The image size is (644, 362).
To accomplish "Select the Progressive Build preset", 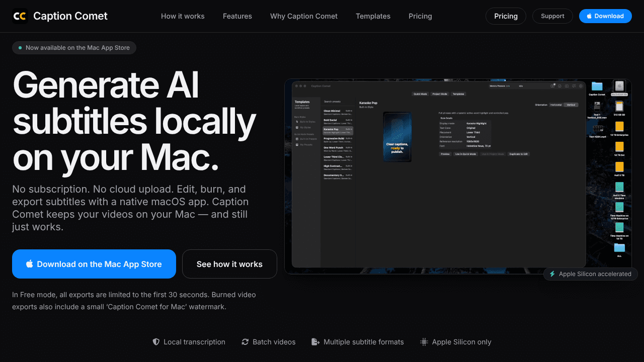I will pos(338,140).
